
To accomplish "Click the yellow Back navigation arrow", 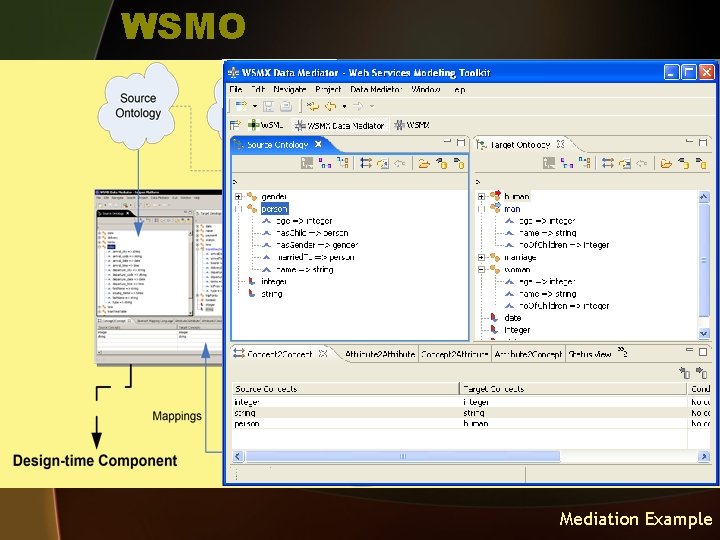I will pyautogui.click(x=331, y=107).
